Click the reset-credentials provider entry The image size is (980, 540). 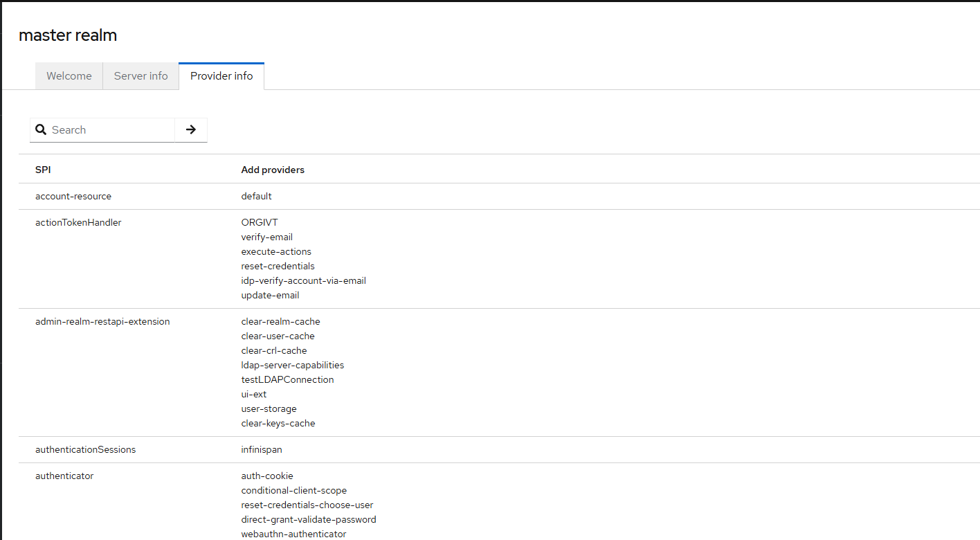coord(278,266)
